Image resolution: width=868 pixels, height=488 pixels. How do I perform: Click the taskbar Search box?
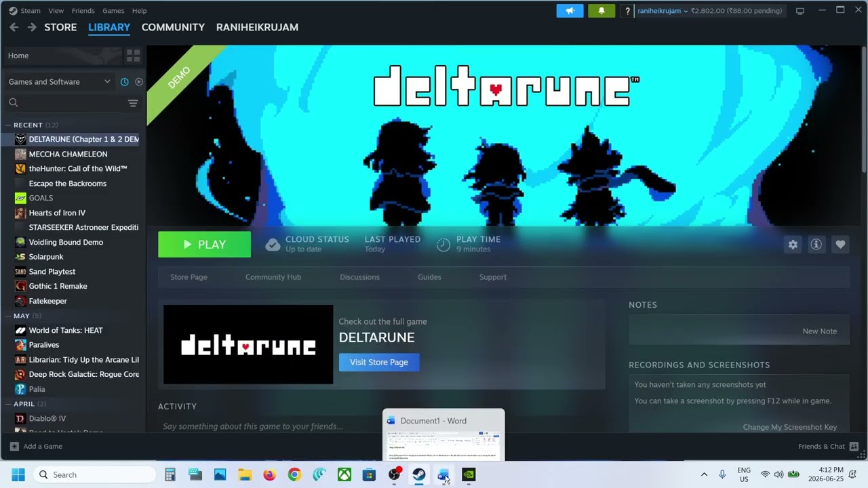click(95, 474)
